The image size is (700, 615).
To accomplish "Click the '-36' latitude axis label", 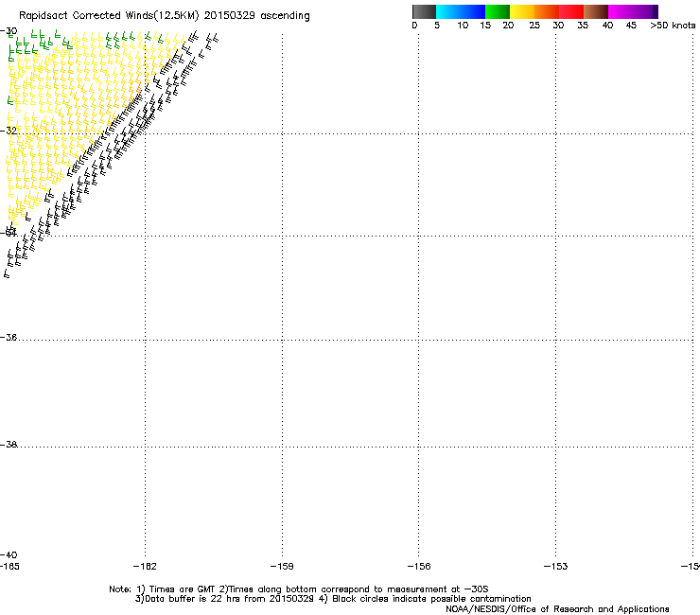I will (x=9, y=337).
